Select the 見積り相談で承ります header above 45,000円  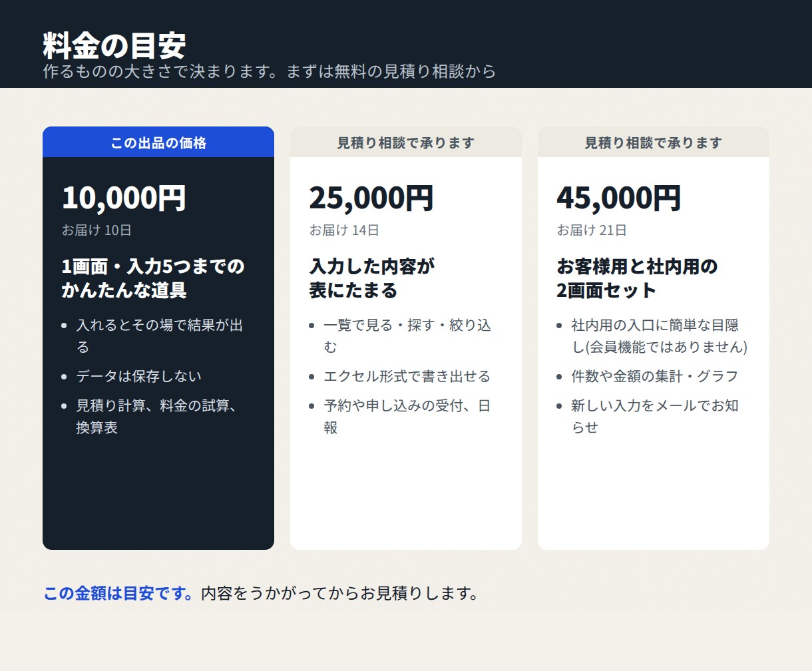pyautogui.click(x=654, y=142)
